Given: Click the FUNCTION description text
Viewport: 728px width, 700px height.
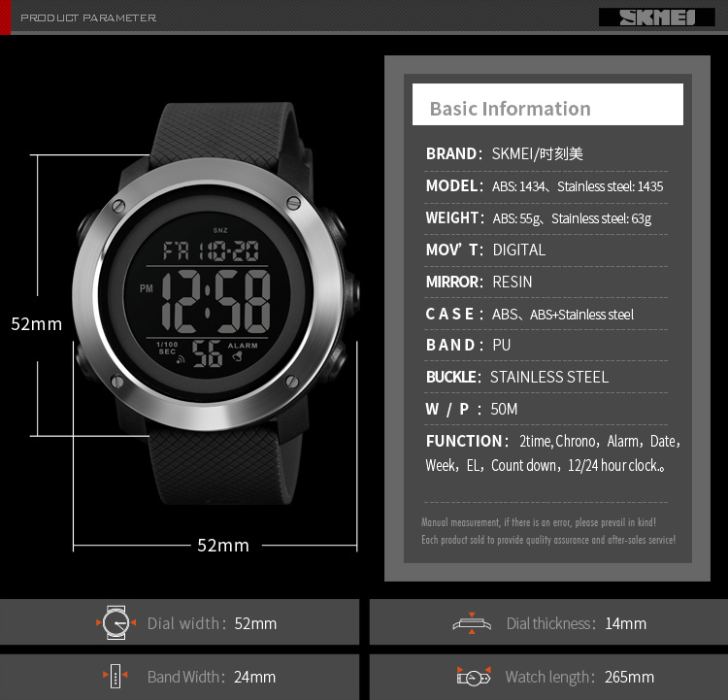Looking at the screenshot, I should [x=552, y=452].
